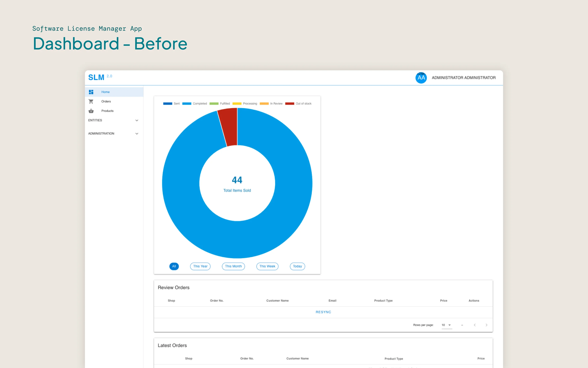The width and height of the screenshot is (588, 368).
Task: Click Review Orders Customer Name column header
Action: [x=277, y=301]
